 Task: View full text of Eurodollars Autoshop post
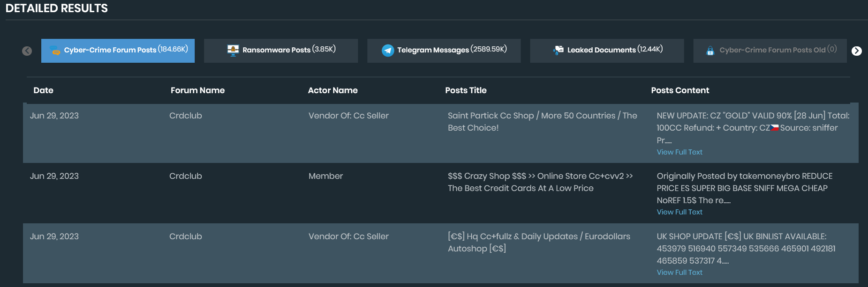coord(679,272)
